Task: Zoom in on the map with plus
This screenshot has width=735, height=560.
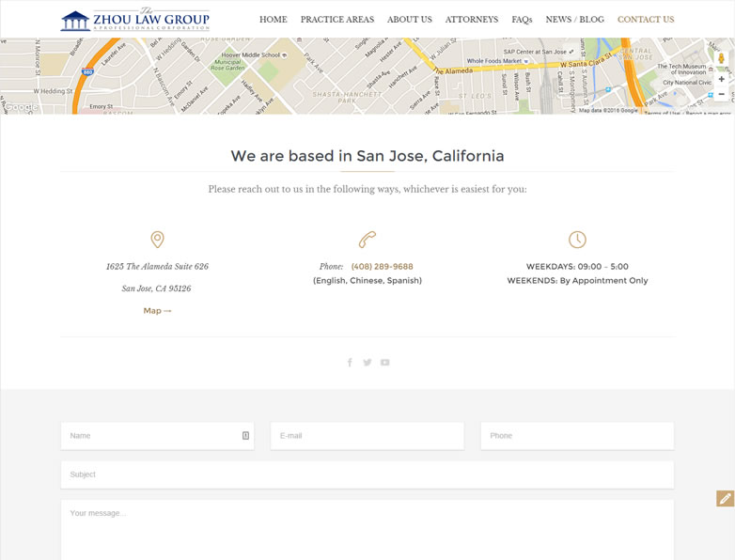Action: 721,80
